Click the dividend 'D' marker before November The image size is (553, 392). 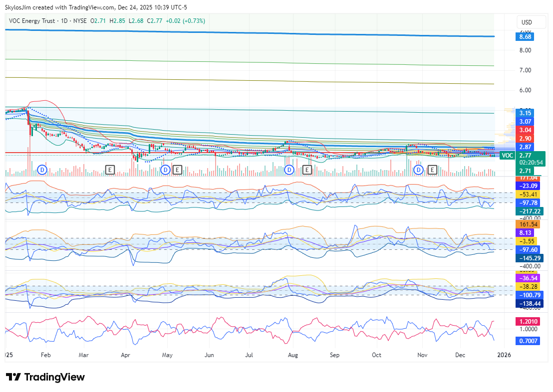pyautogui.click(x=418, y=170)
